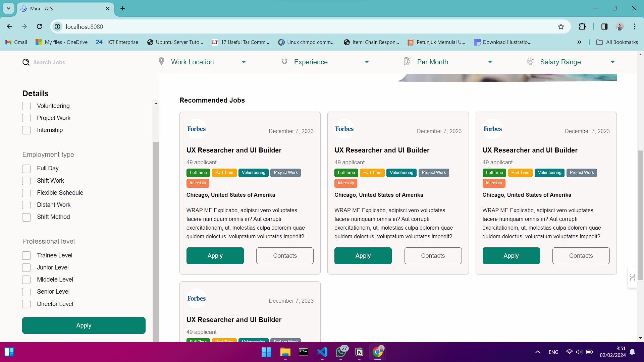
Task: Click Contacts on second job card
Action: click(433, 256)
